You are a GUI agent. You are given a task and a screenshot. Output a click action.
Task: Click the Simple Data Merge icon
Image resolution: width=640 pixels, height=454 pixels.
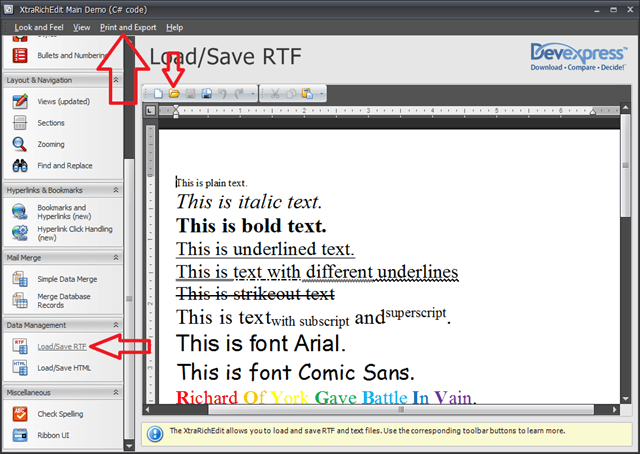[20, 279]
